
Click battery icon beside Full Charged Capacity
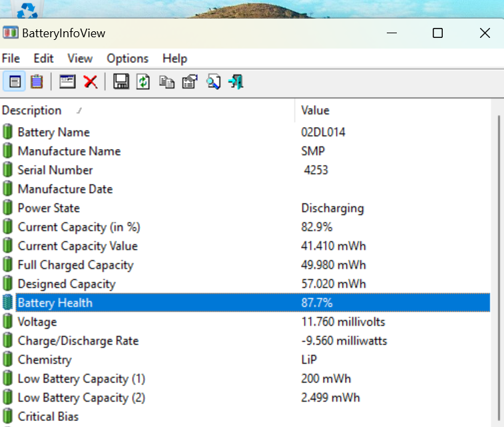[8, 265]
